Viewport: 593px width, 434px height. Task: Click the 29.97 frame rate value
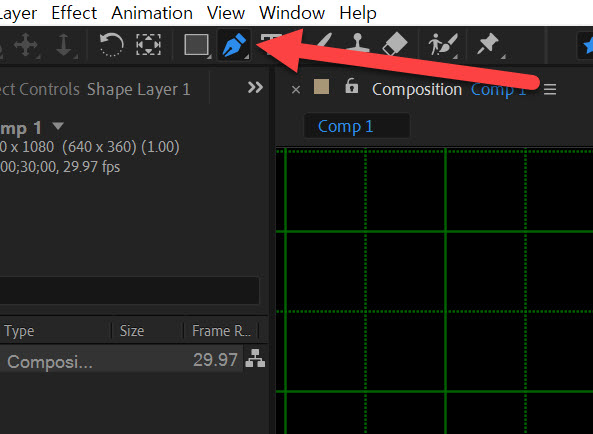[215, 360]
